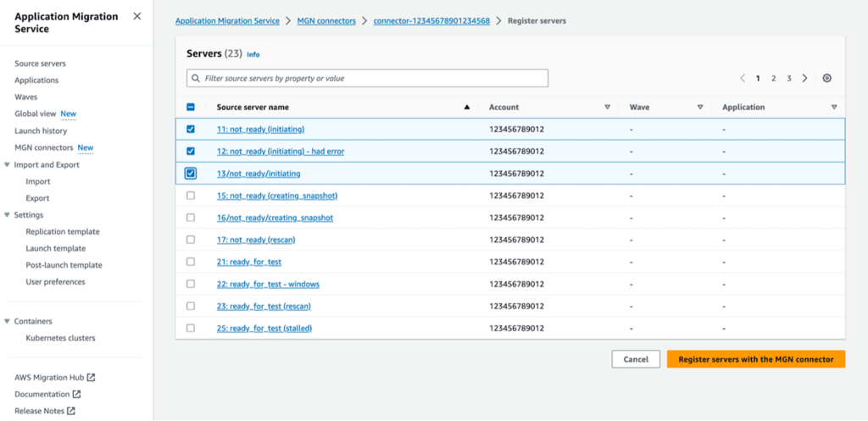Check server 17: not_ready (rescan)
868x421 pixels.
[191, 240]
